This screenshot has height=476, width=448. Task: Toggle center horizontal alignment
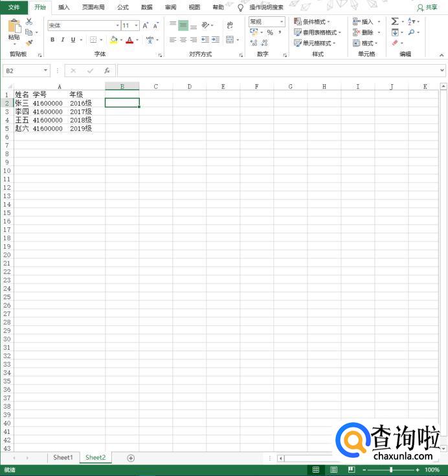tap(183, 40)
